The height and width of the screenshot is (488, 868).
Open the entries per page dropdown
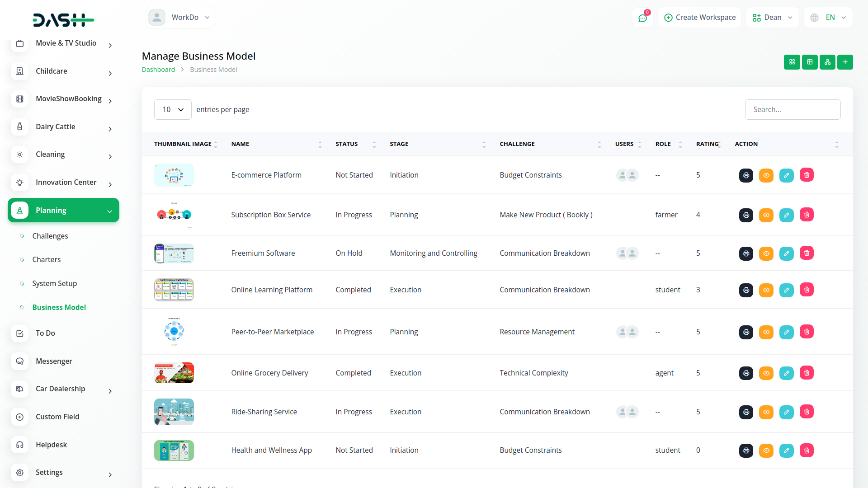[x=173, y=109]
